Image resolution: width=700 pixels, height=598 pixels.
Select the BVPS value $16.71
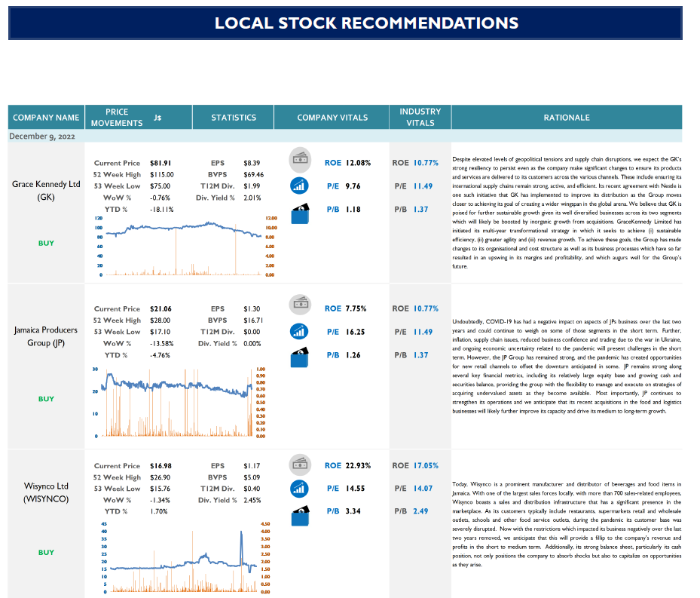coord(254,320)
